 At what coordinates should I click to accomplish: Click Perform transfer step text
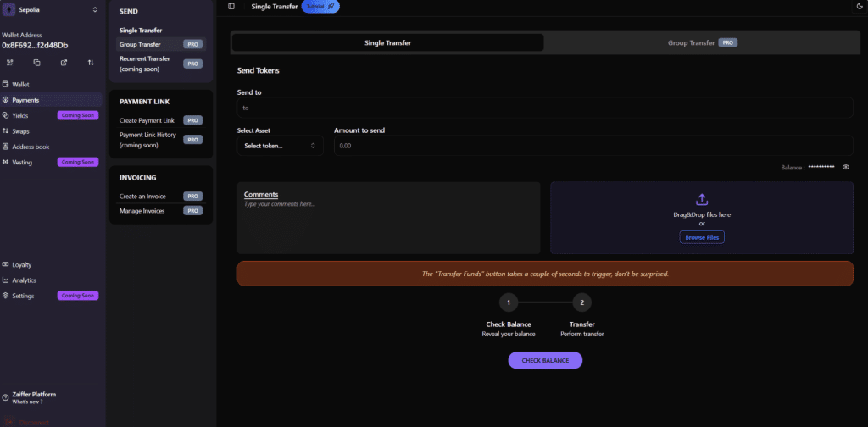(x=581, y=334)
